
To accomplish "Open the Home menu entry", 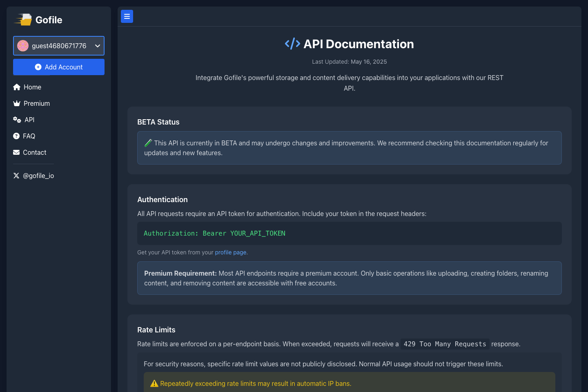I will click(x=32, y=87).
